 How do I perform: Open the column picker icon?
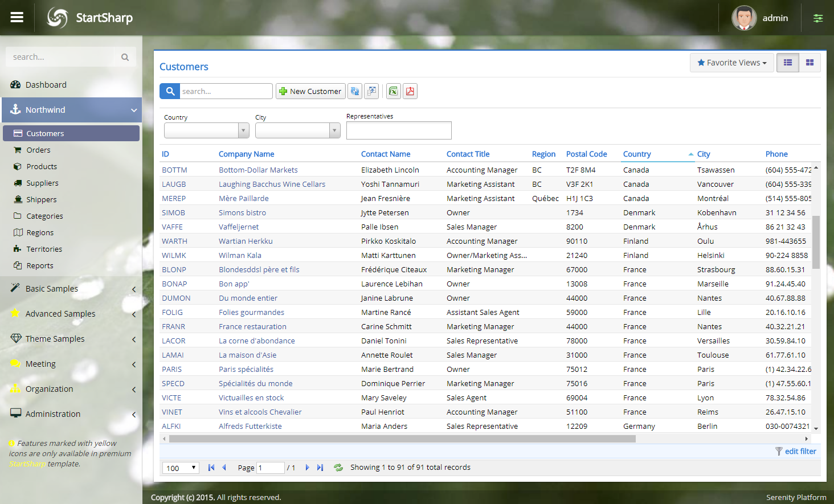point(371,91)
